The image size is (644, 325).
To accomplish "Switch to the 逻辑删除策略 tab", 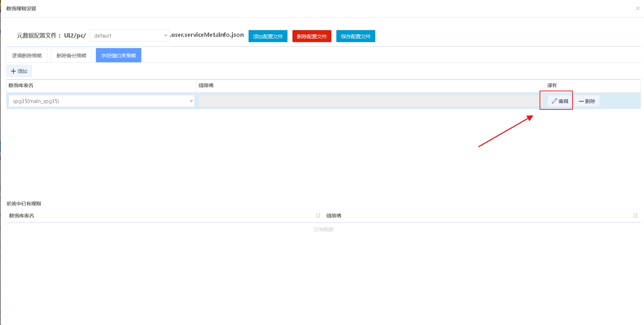I will pyautogui.click(x=27, y=56).
